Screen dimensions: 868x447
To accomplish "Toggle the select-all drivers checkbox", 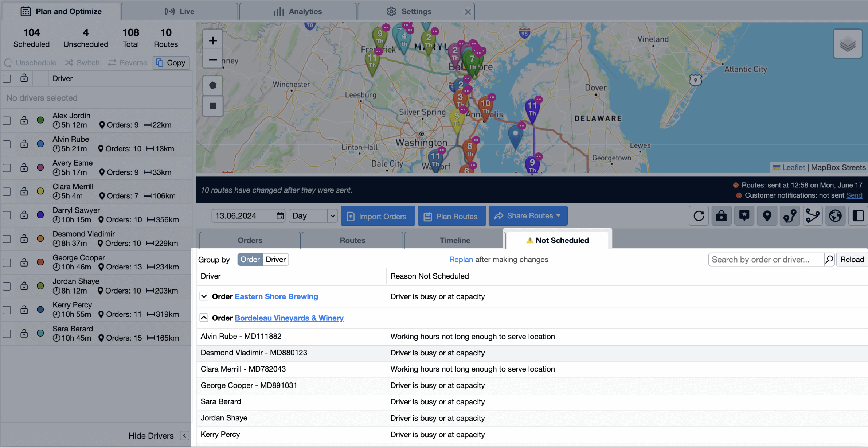I will [7, 79].
